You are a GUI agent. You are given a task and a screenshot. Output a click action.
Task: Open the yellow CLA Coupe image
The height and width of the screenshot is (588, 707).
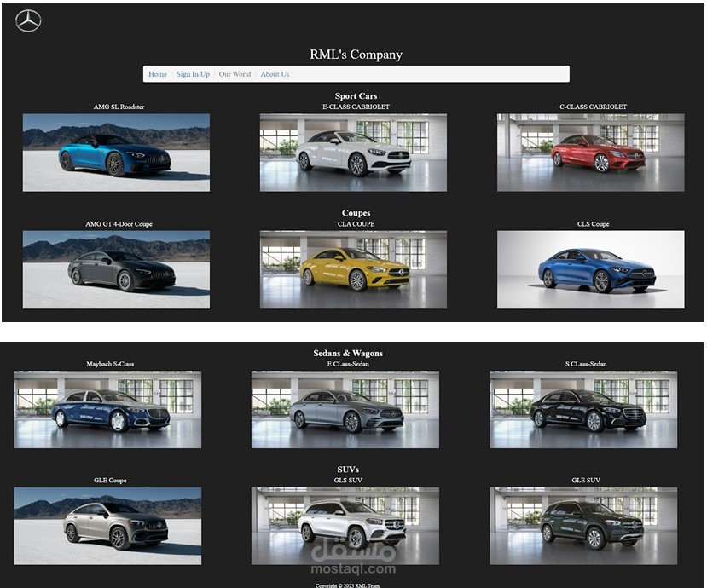tap(353, 270)
